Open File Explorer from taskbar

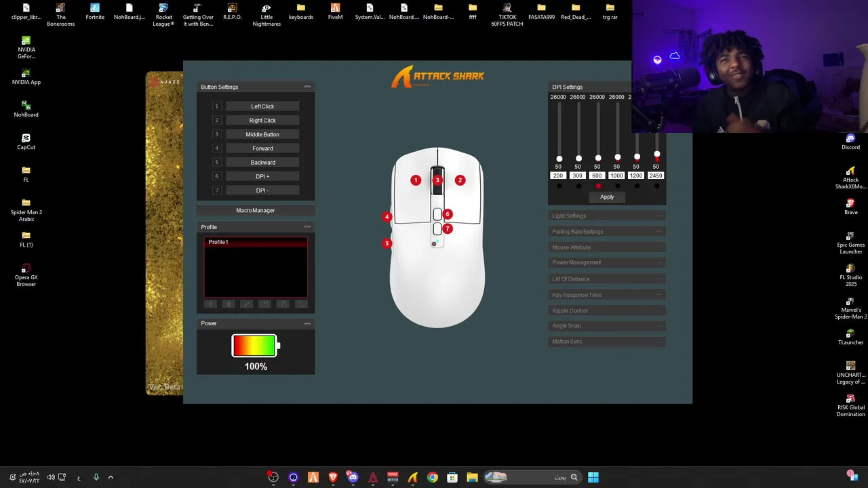pos(472,477)
